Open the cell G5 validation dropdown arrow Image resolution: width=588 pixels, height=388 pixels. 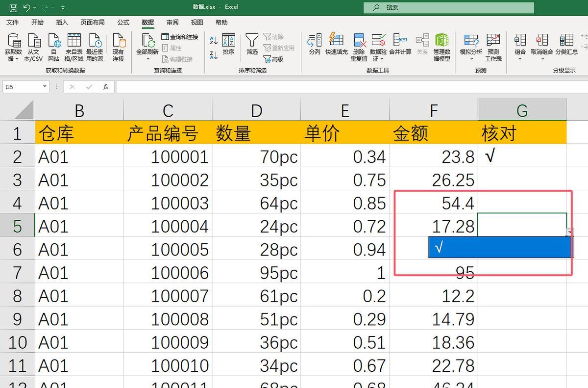pyautogui.click(x=570, y=232)
